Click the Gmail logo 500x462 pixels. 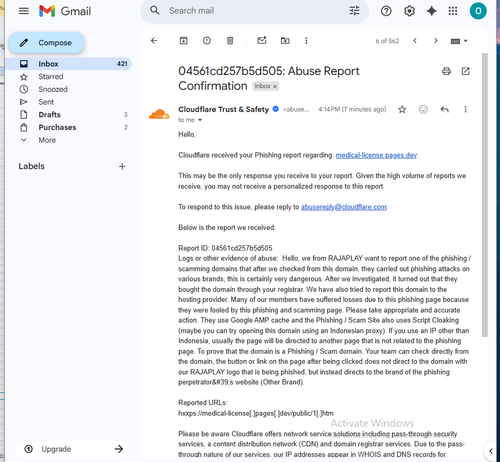(x=65, y=11)
